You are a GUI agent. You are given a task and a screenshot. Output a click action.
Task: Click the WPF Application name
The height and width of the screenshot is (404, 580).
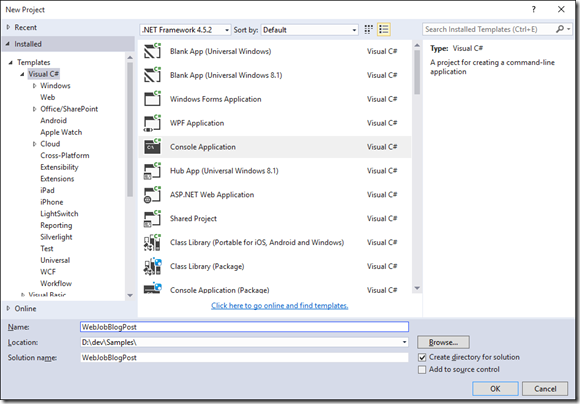pyautogui.click(x=197, y=123)
